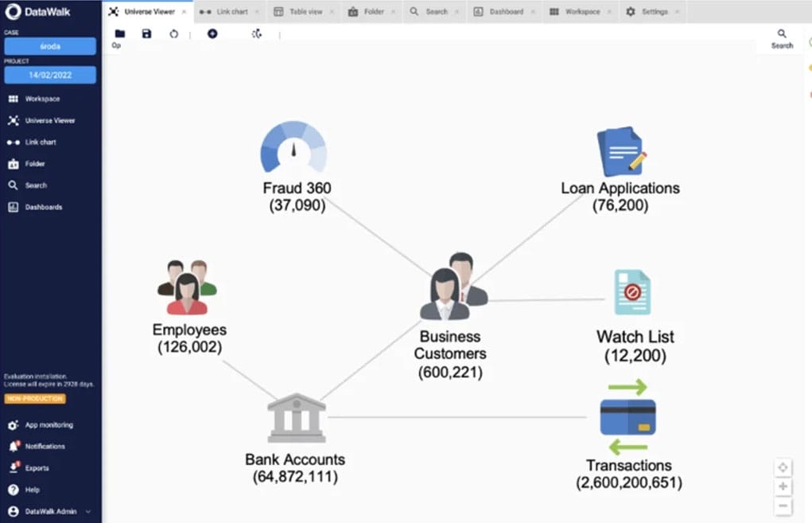Select the Bank Accounts building icon
Viewport: 812px width, 523px height.
click(296, 417)
